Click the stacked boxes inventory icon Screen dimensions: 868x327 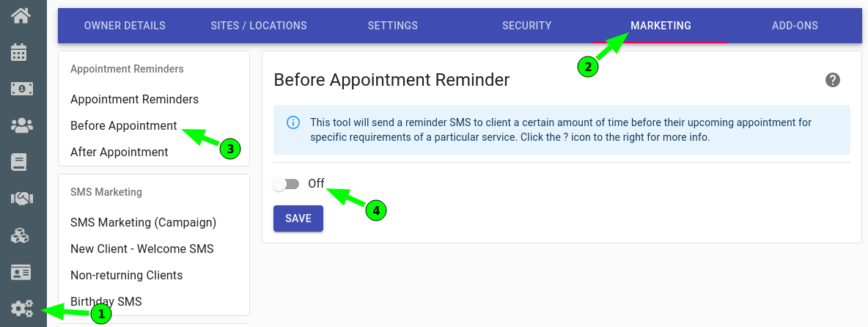(x=21, y=235)
